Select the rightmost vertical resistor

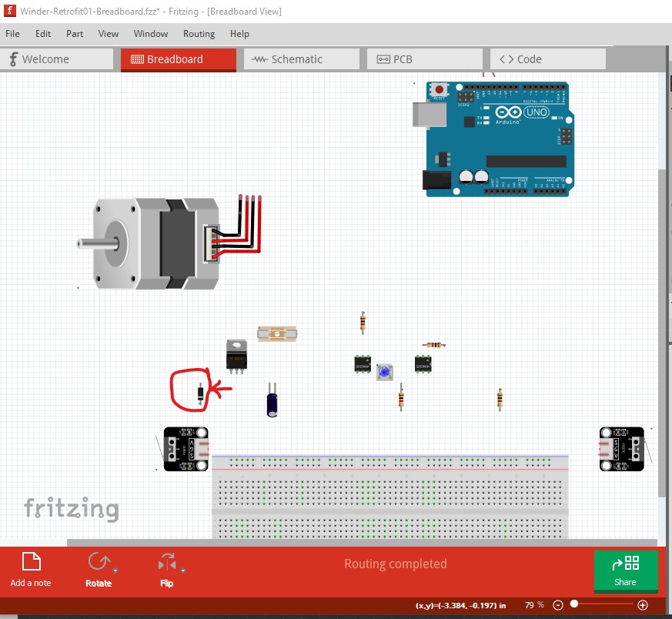coord(500,399)
